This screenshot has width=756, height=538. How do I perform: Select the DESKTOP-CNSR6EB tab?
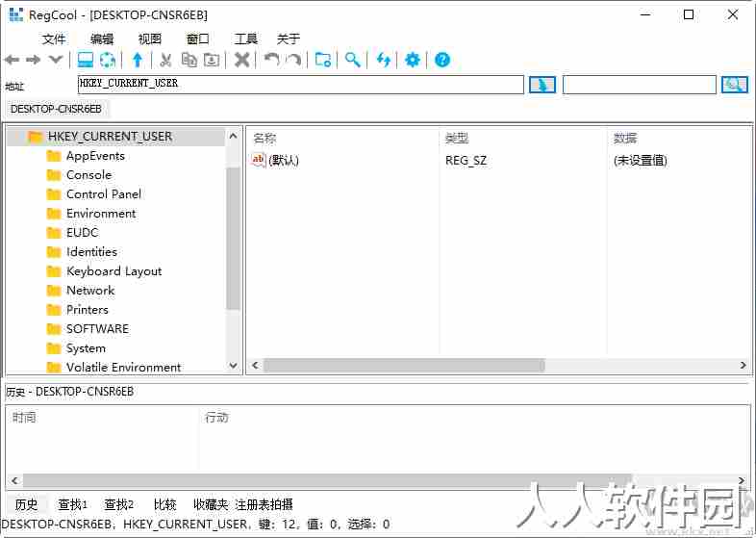[x=57, y=109]
